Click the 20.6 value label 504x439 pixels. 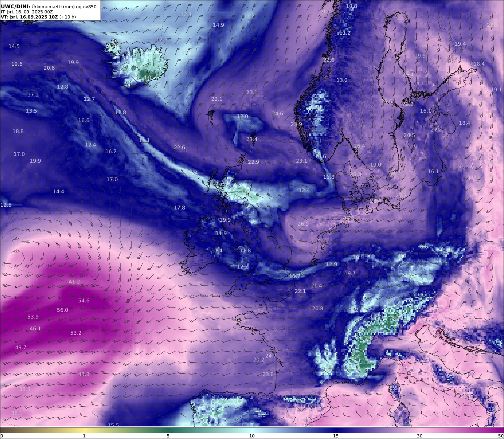click(49, 68)
